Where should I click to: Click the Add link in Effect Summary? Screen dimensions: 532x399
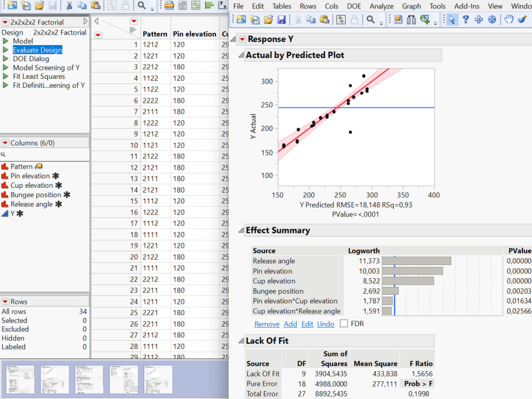(x=290, y=324)
